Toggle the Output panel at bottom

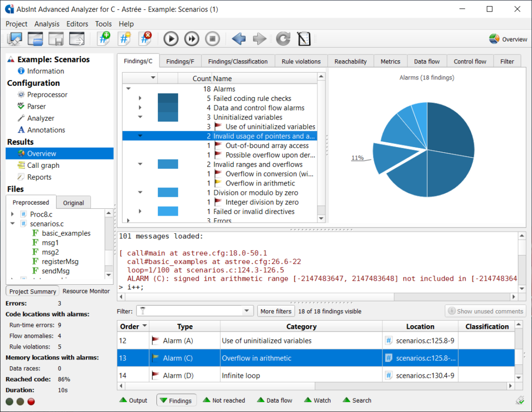[x=134, y=400]
